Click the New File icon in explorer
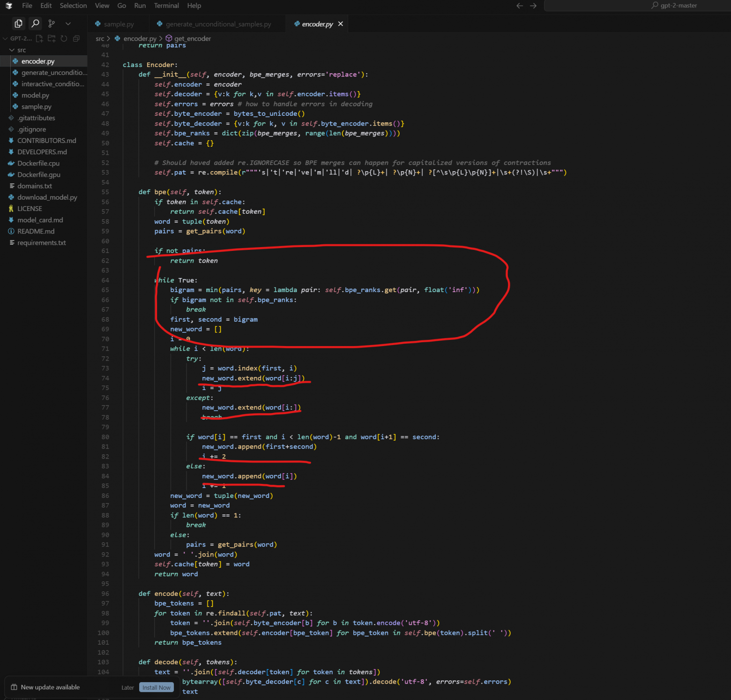The width and height of the screenshot is (731, 700). tap(39, 38)
